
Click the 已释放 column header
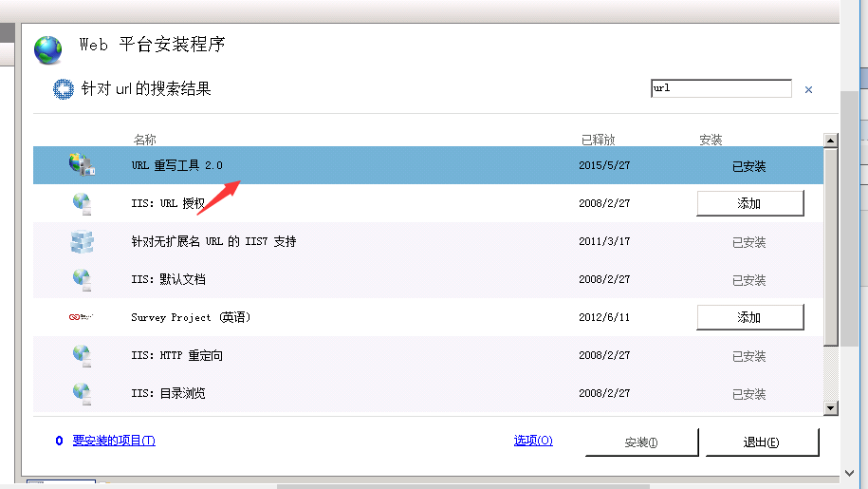(598, 140)
